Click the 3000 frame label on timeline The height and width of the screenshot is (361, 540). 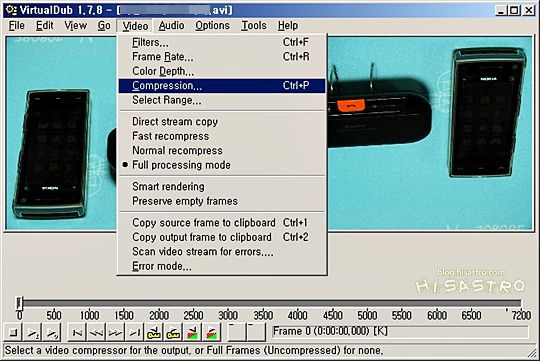(228, 315)
